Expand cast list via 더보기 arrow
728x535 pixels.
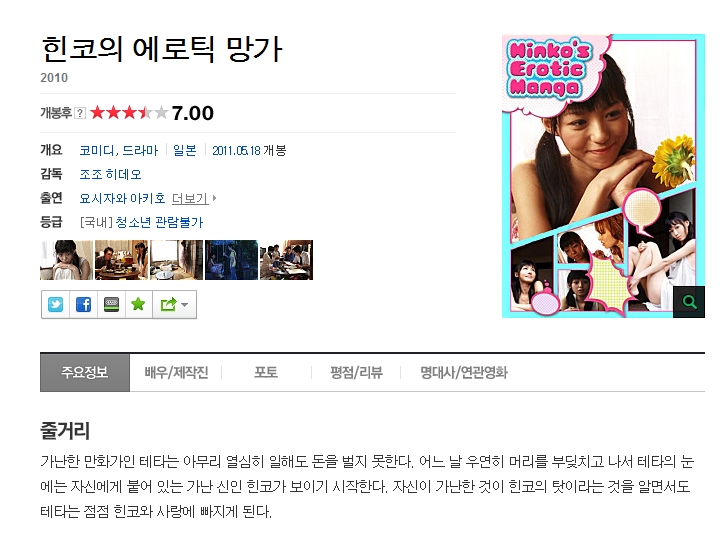point(194,199)
